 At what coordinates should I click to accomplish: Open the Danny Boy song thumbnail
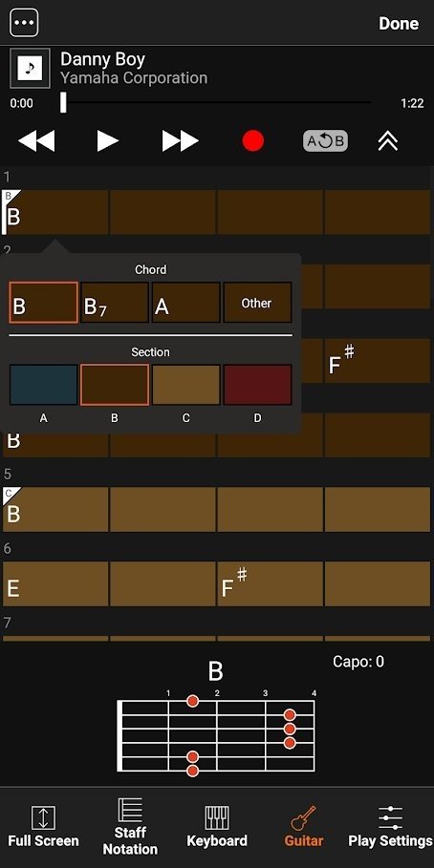pyautogui.click(x=30, y=68)
